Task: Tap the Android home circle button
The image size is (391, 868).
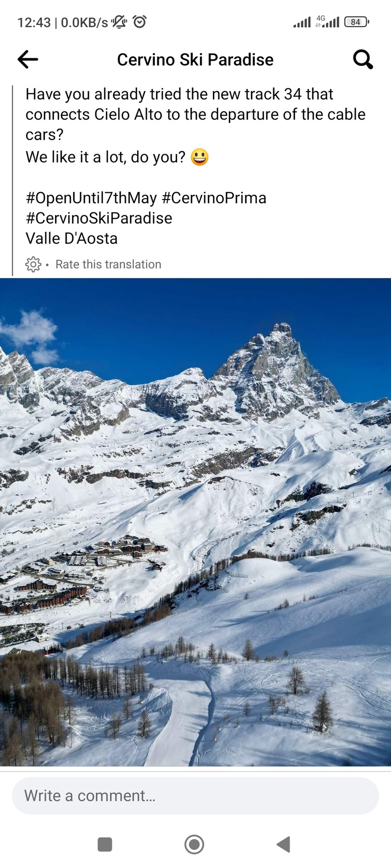Action: (194, 844)
